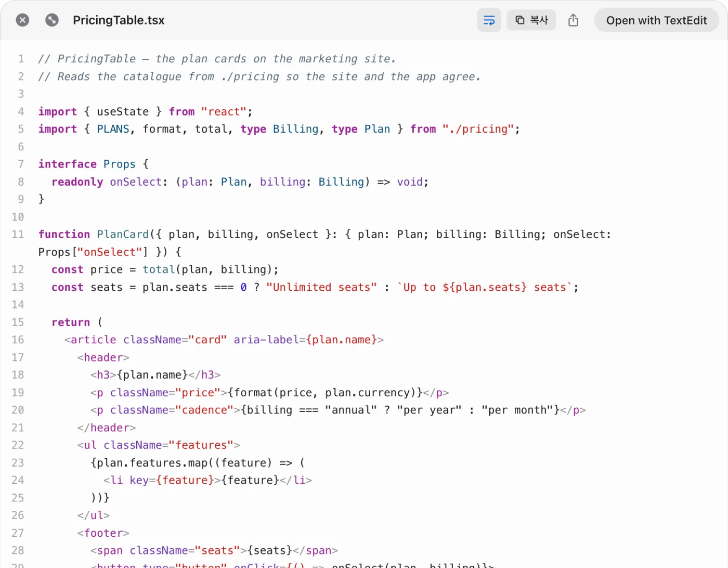Click className="cadence" on line 20
Screen dimensions: 728x568
point(172,410)
